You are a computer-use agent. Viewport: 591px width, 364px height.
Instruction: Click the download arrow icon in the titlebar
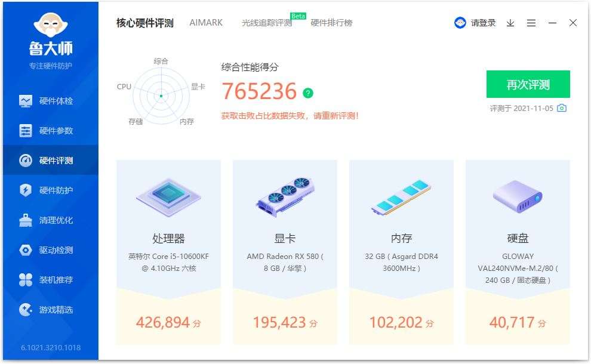click(510, 23)
